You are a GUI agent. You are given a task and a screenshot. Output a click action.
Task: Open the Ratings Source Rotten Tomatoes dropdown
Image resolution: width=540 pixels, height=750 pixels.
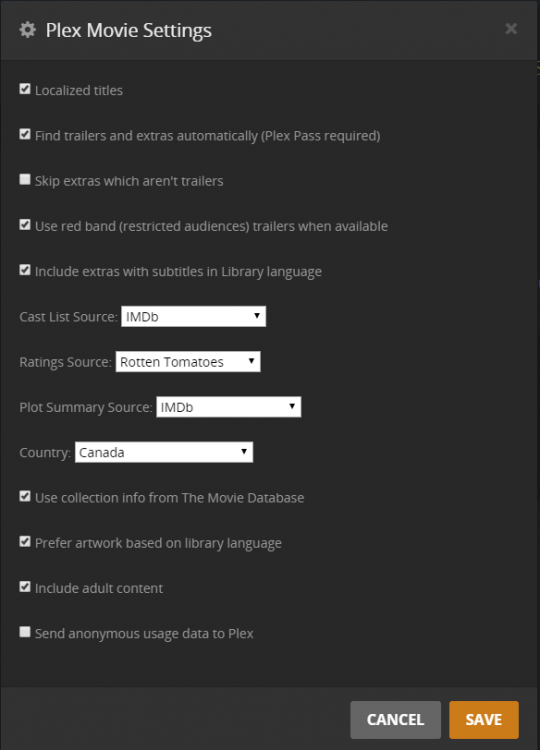pos(188,362)
